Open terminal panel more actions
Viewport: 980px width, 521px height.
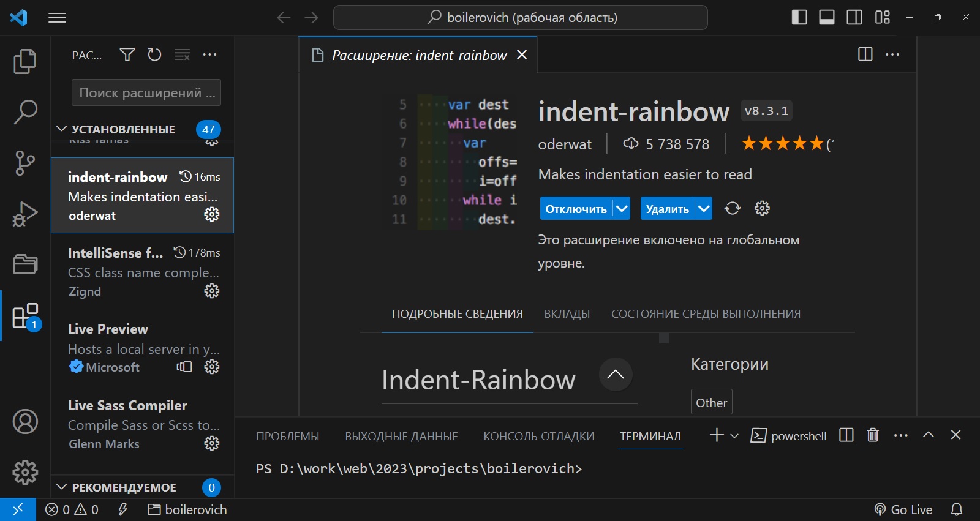click(x=901, y=435)
